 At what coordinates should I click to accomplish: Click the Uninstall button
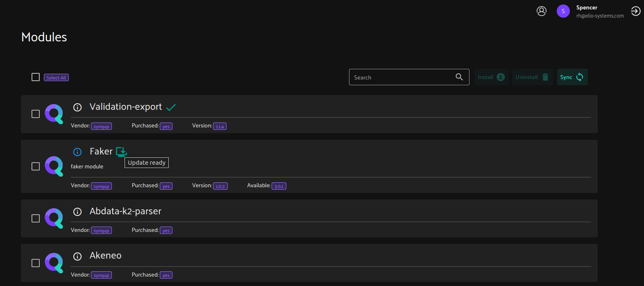point(533,77)
